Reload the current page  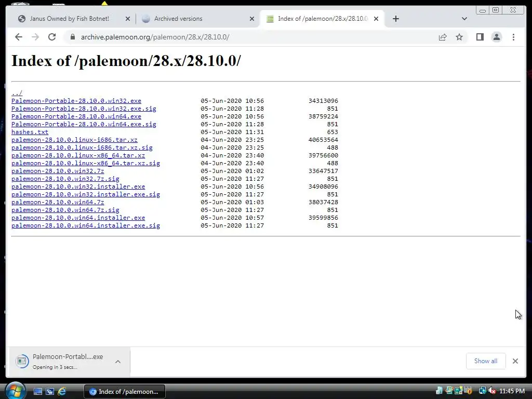[52, 37]
